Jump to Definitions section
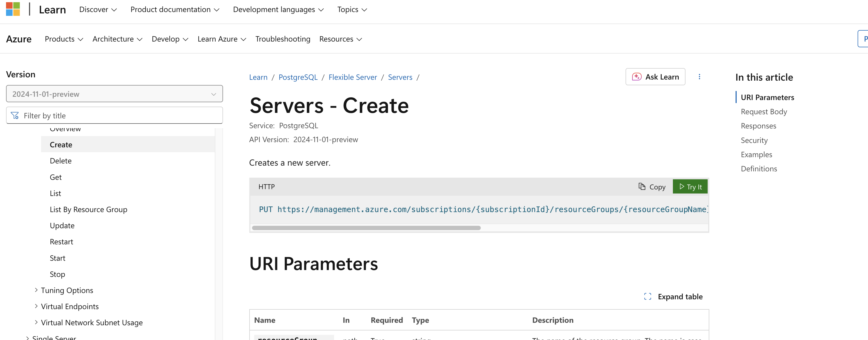 (x=759, y=169)
